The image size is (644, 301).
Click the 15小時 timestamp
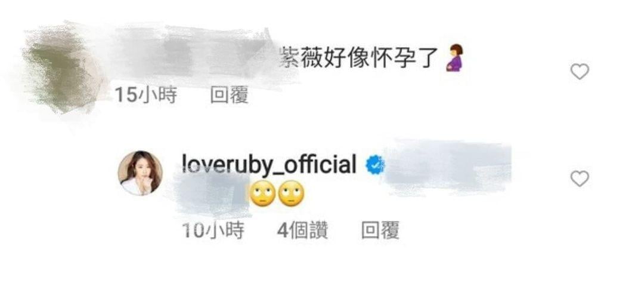(146, 96)
